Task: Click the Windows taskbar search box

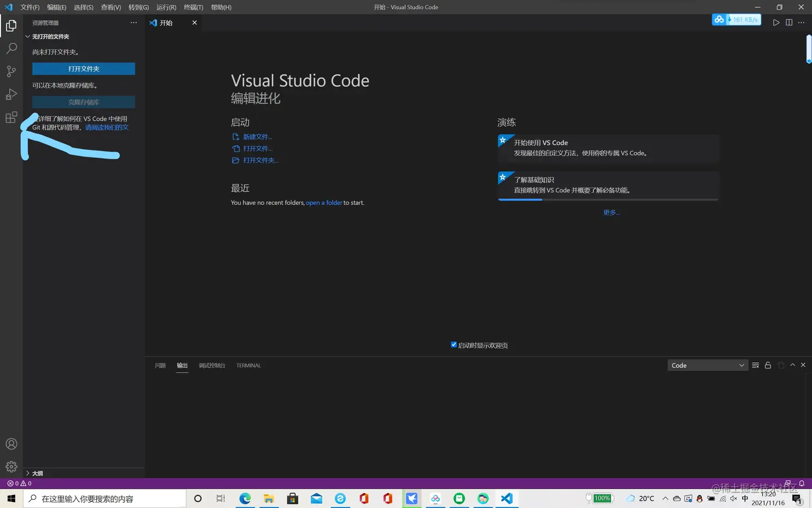Action: point(105,498)
